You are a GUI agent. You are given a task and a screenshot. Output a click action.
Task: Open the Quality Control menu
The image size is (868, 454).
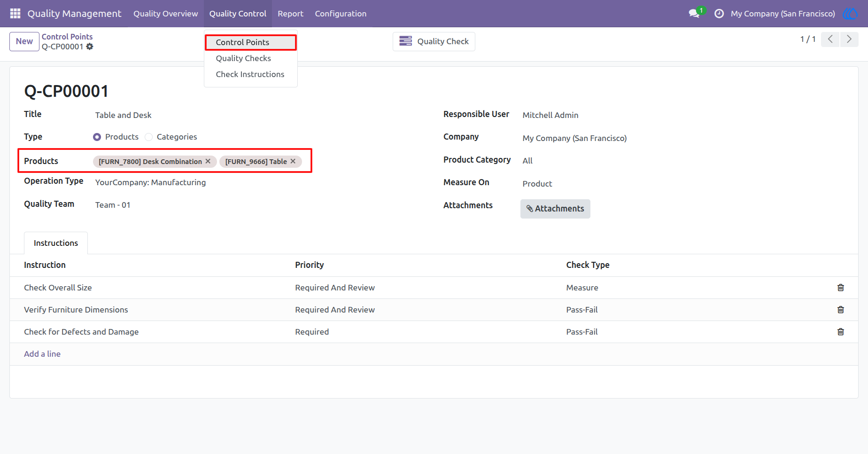coord(238,14)
